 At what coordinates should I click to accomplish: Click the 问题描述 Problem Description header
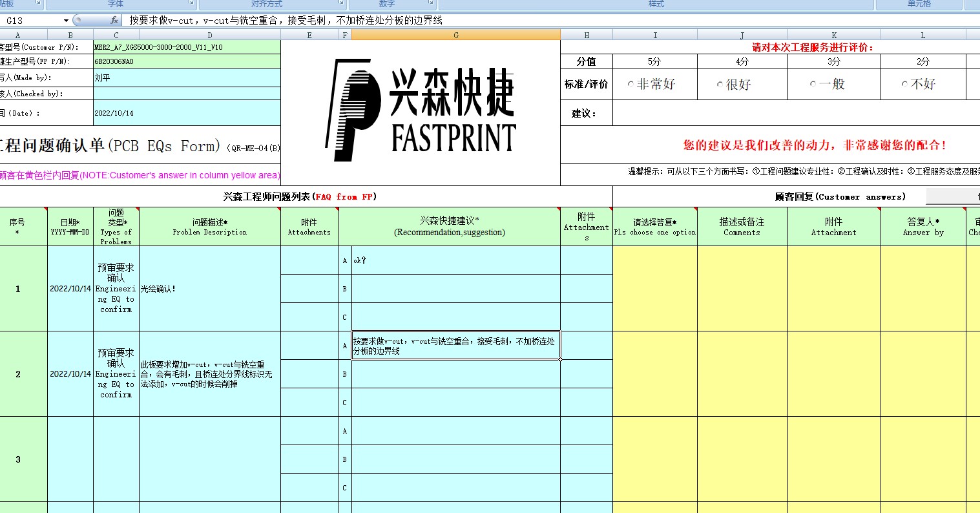click(x=210, y=227)
